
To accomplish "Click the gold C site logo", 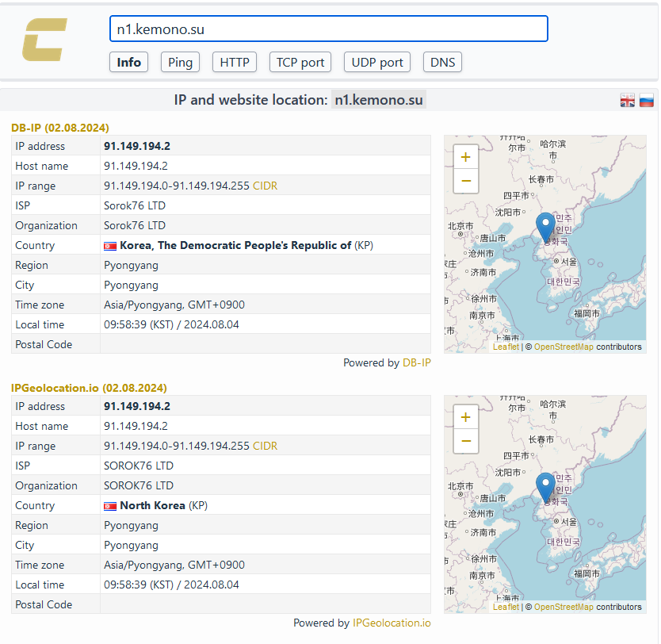I will point(44,40).
